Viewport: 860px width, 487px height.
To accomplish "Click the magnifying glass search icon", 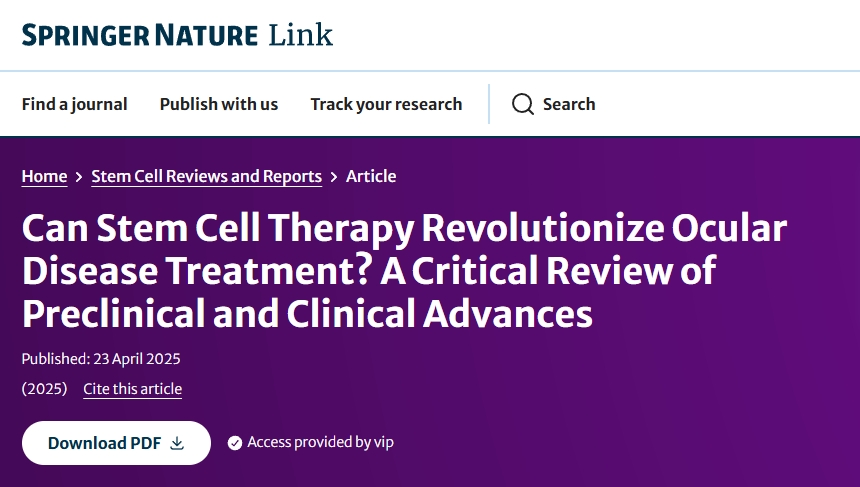I will tap(522, 104).
